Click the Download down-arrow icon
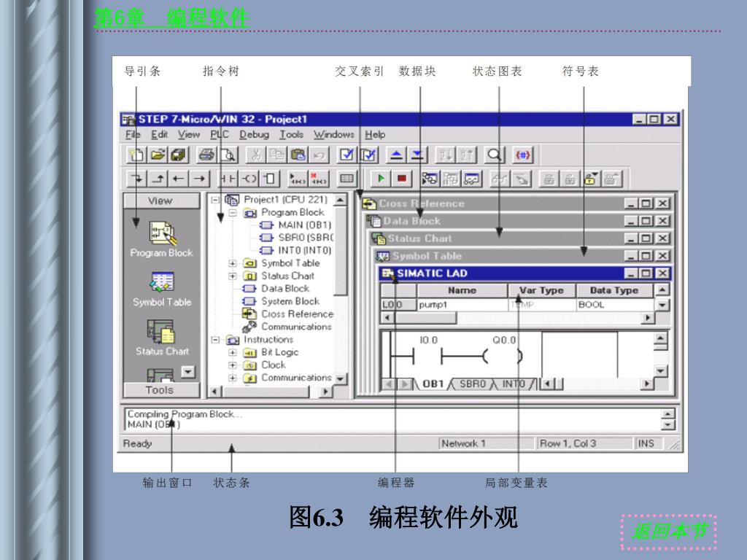This screenshot has width=747, height=560. click(417, 155)
